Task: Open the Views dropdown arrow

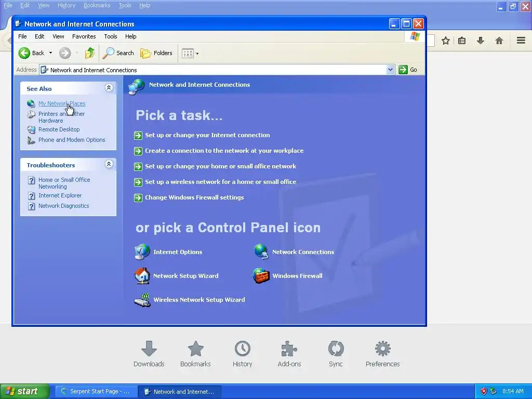Action: tap(197, 54)
